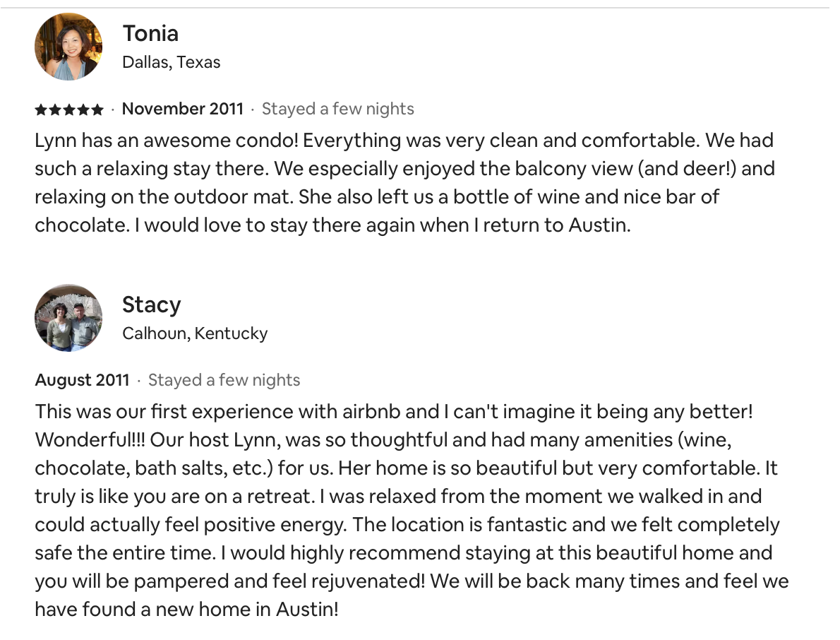Image resolution: width=840 pixels, height=640 pixels.
Task: Click the first star in Tonia's rating
Action: [41, 109]
